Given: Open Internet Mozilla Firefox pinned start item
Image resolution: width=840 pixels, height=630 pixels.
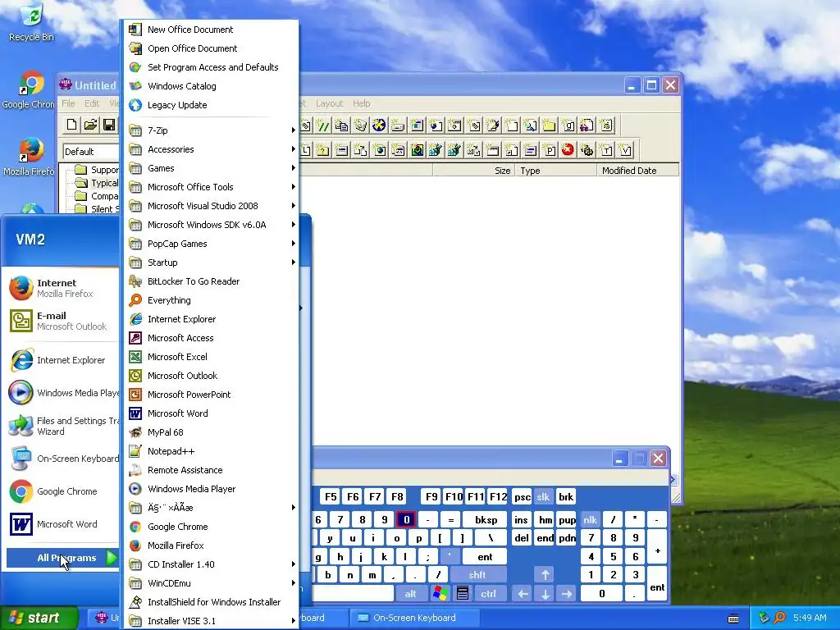Looking at the screenshot, I should click(62, 288).
